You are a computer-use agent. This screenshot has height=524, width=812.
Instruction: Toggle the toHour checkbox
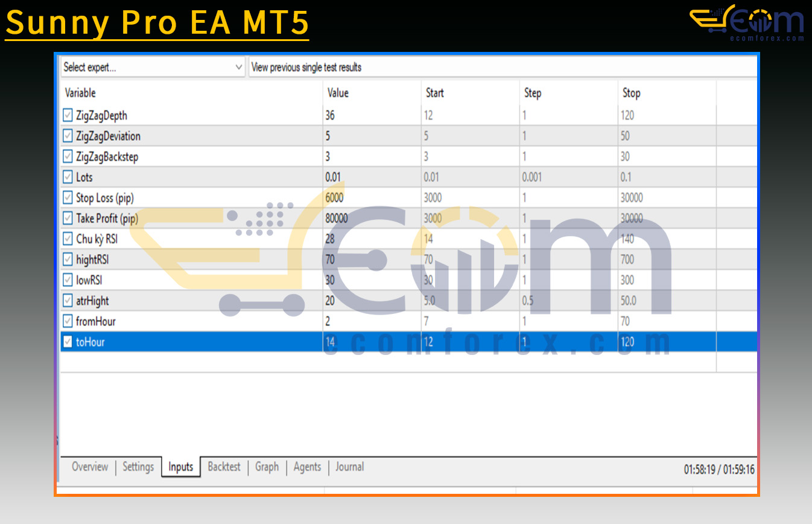coord(68,341)
